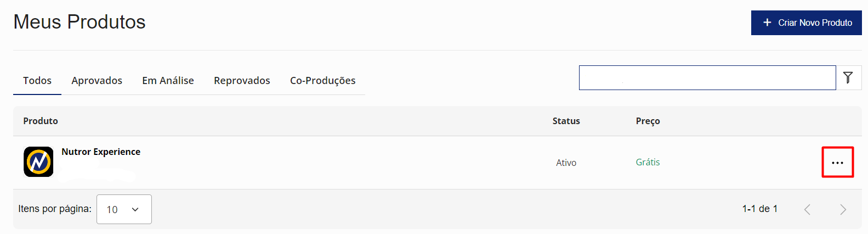The width and height of the screenshot is (868, 234).
Task: Select the Reprovados tab
Action: [x=242, y=81]
